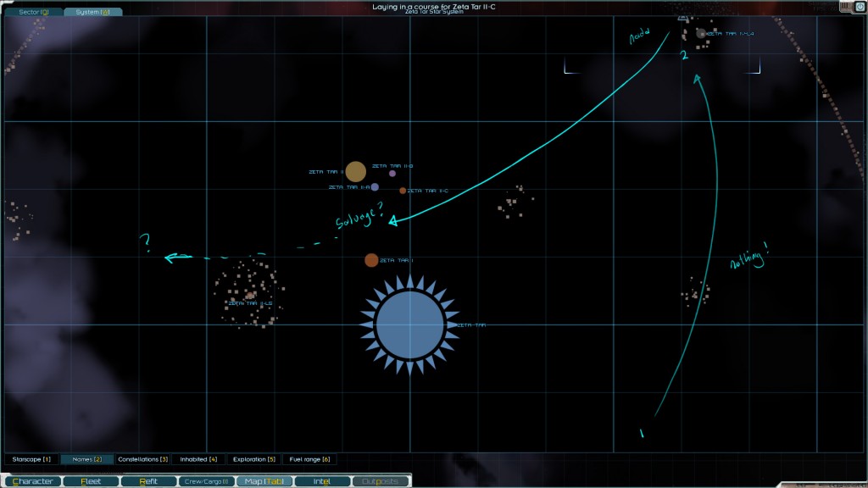
Task: Click the 'ZETA TAR IV-L4' name label
Action: 731,34
